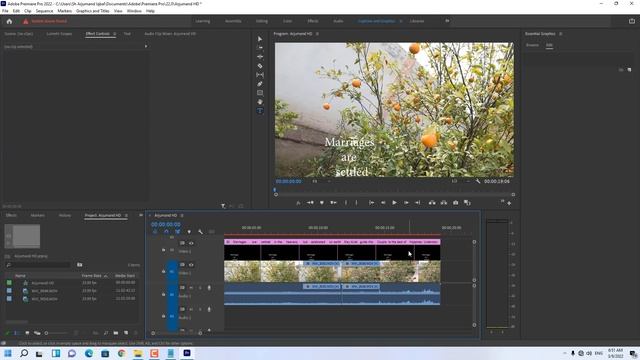Open Effect Controls panel menu
This screenshot has height=360, width=640.
(115, 34)
